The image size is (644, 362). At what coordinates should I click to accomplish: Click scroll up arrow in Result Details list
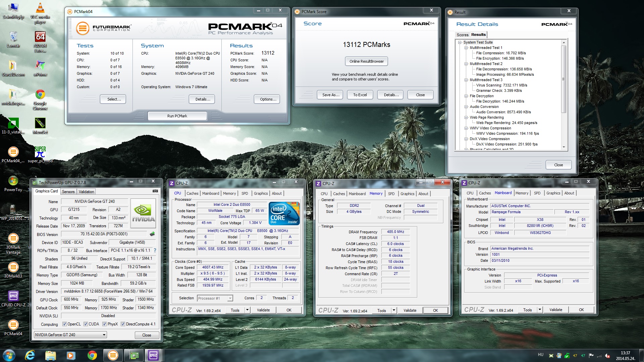[563, 43]
